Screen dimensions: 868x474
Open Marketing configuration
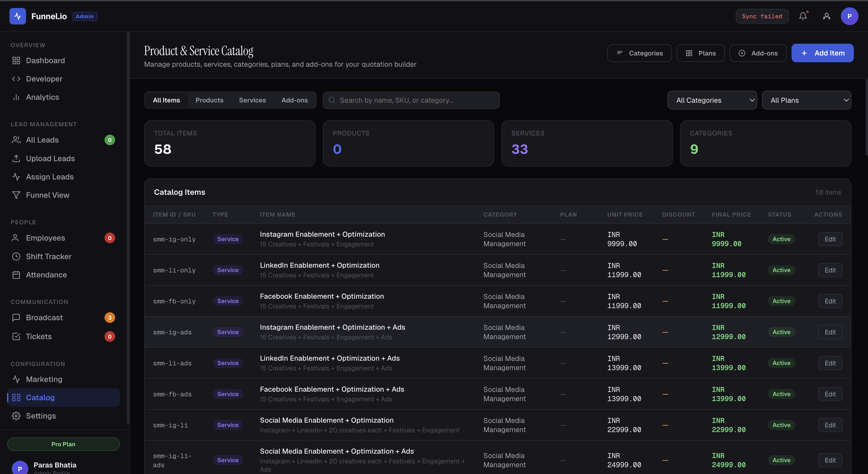(x=63, y=379)
